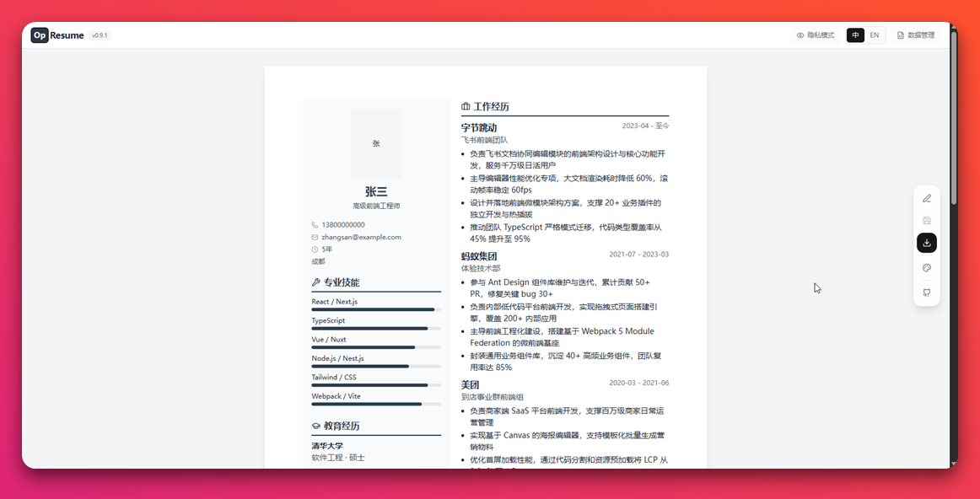Viewport: 980px width, 499px height.
Task: Click the save icon in the floating toolbar
Action: [927, 220]
